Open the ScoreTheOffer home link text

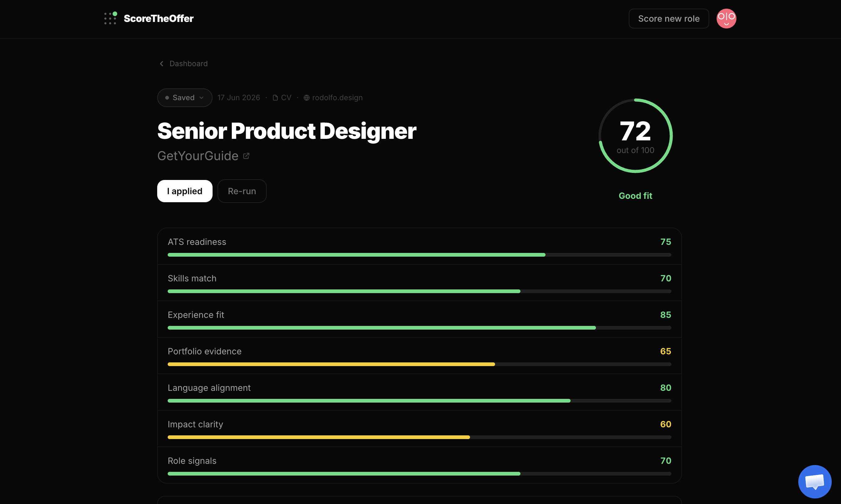click(158, 18)
